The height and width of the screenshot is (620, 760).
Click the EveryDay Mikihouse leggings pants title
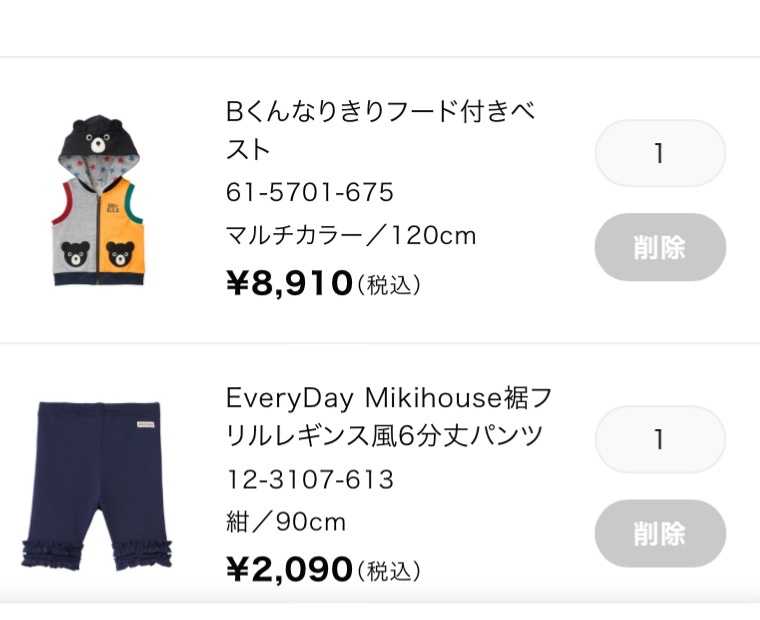coord(388,417)
